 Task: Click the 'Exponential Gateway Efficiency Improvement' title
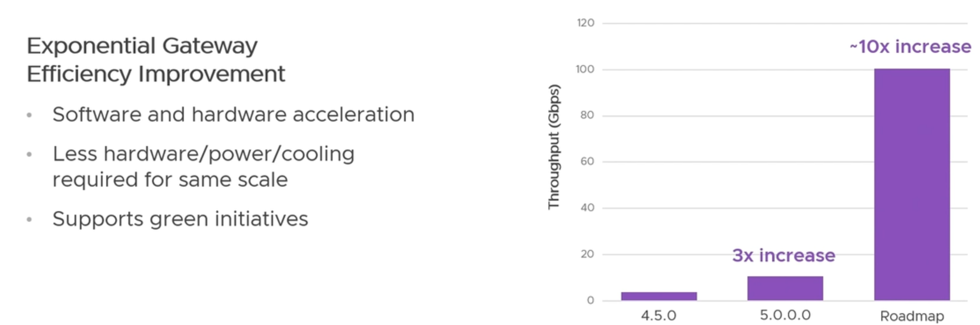(156, 60)
